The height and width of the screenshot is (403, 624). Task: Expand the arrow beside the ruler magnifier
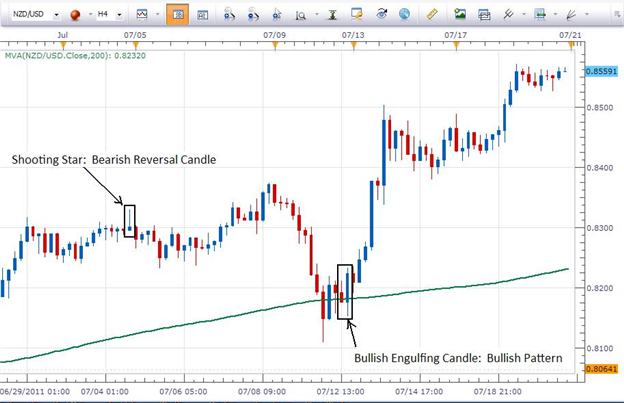click(317, 15)
